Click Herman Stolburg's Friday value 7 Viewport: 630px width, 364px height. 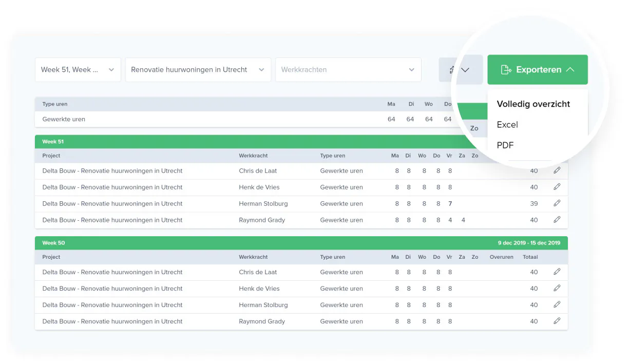450,204
